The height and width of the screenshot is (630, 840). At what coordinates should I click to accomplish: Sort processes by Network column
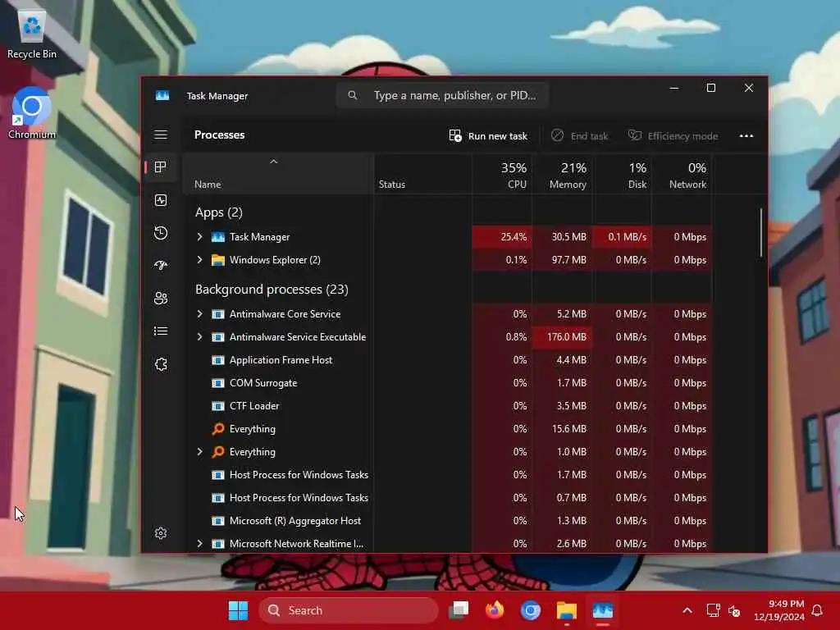[x=682, y=175]
